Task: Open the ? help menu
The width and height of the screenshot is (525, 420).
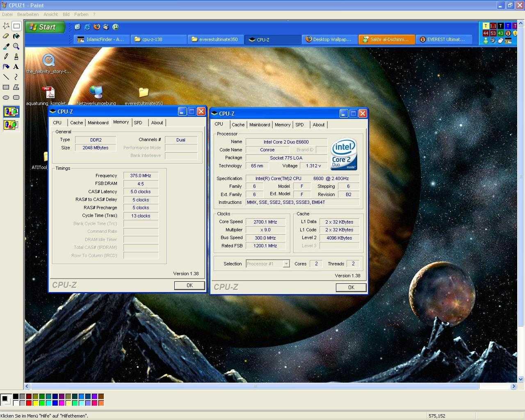Action: pyautogui.click(x=94, y=14)
